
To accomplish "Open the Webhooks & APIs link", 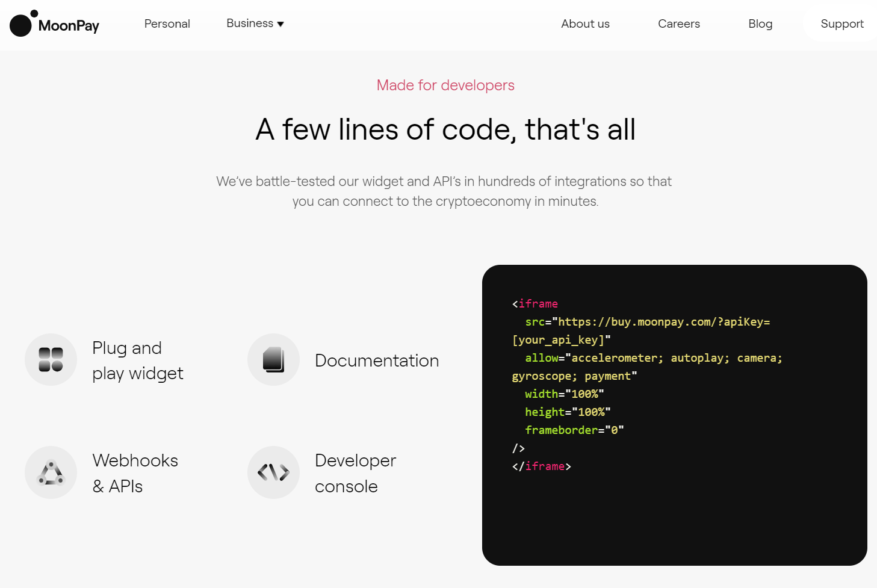I will coord(135,473).
